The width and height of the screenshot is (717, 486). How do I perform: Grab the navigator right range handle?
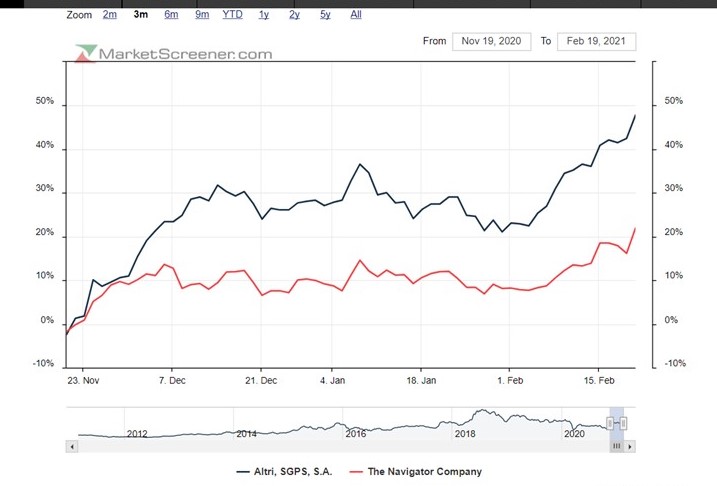pyautogui.click(x=623, y=423)
